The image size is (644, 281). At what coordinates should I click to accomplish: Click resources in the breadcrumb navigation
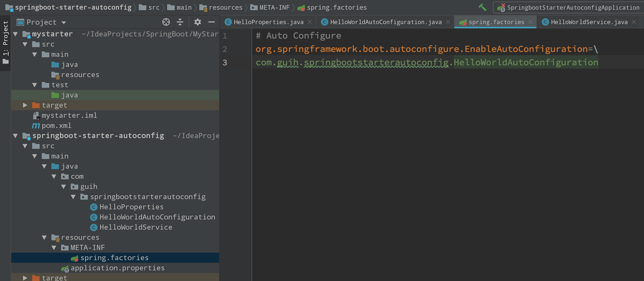(226, 7)
